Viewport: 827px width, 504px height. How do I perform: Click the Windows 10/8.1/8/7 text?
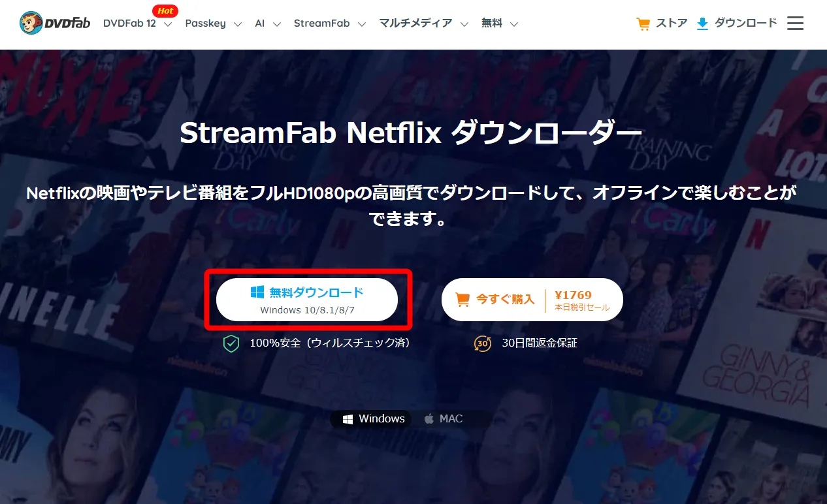tap(307, 310)
